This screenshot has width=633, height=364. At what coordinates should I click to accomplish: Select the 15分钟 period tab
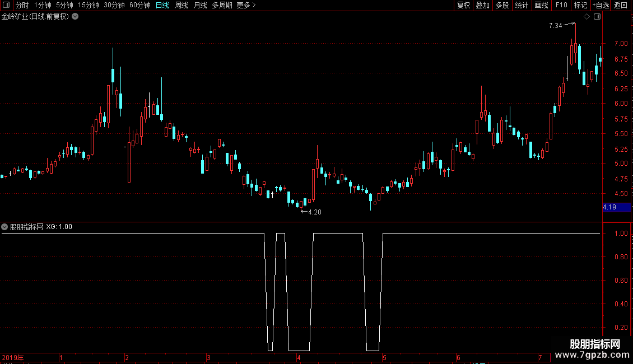click(x=88, y=5)
